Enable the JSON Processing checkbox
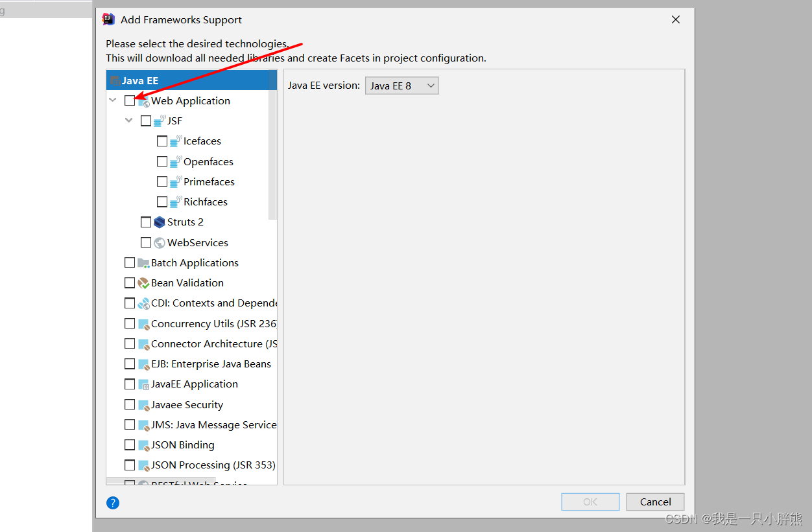The image size is (812, 532). coord(130,465)
